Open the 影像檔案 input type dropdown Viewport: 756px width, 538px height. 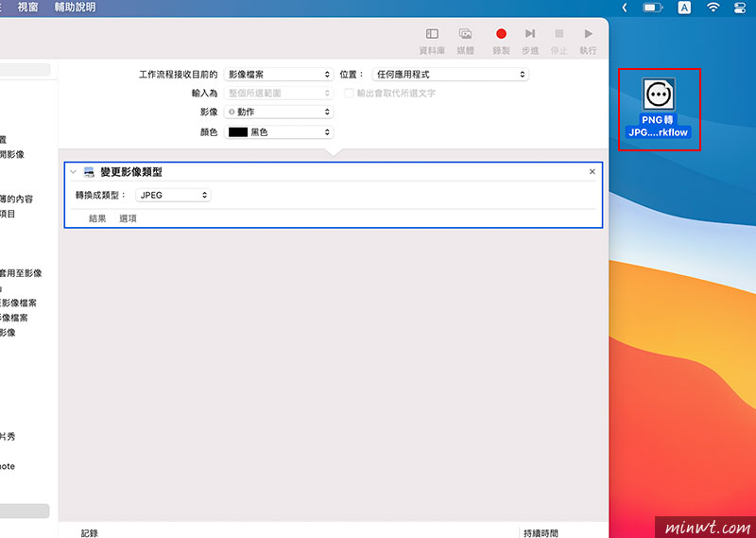[x=279, y=75]
